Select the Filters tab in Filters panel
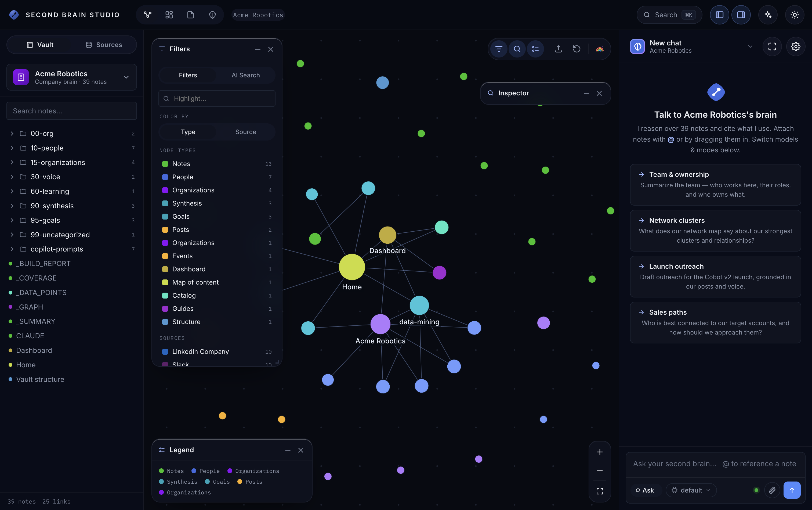This screenshot has width=812, height=510. pos(188,75)
